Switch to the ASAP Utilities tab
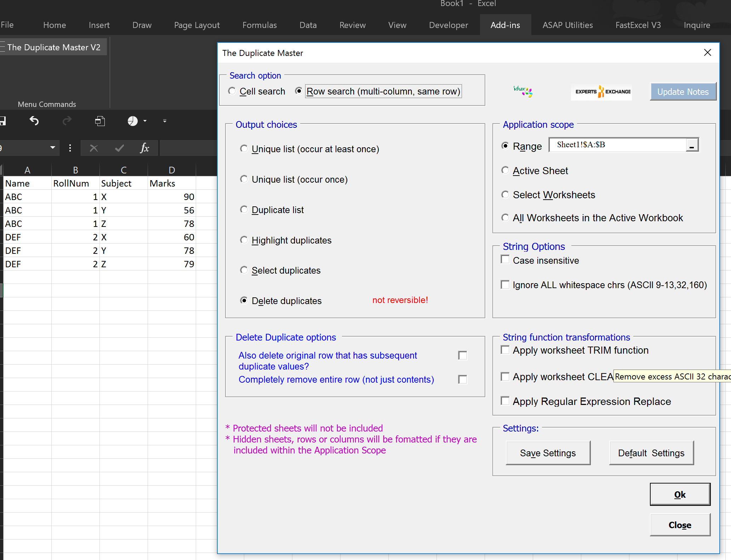This screenshot has width=731, height=560. pyautogui.click(x=567, y=25)
